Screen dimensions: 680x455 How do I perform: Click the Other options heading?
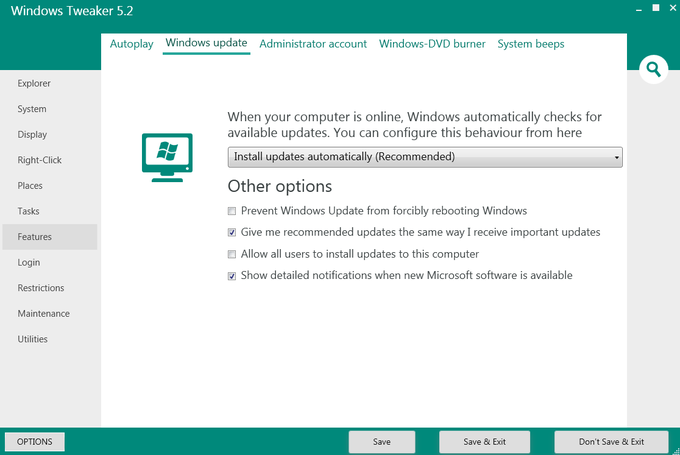coord(280,187)
